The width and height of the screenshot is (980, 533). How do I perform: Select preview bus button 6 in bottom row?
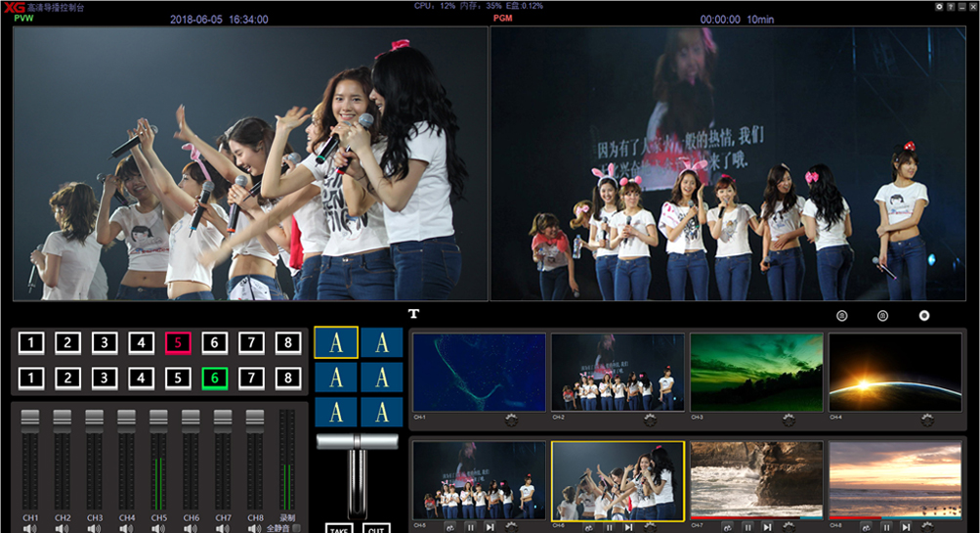click(x=214, y=378)
